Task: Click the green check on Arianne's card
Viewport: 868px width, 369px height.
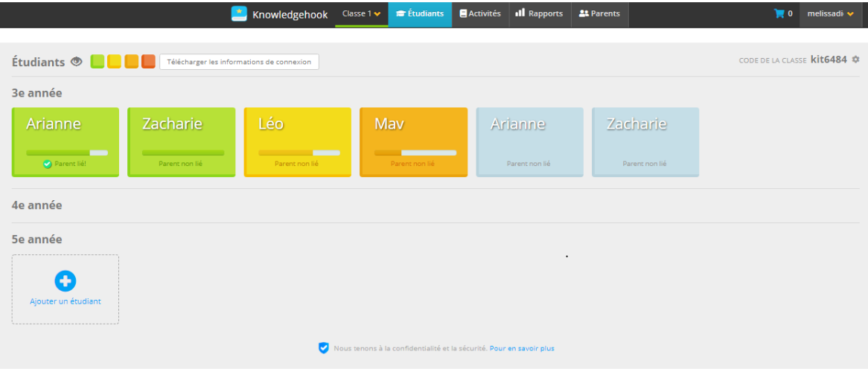Action: (48, 164)
